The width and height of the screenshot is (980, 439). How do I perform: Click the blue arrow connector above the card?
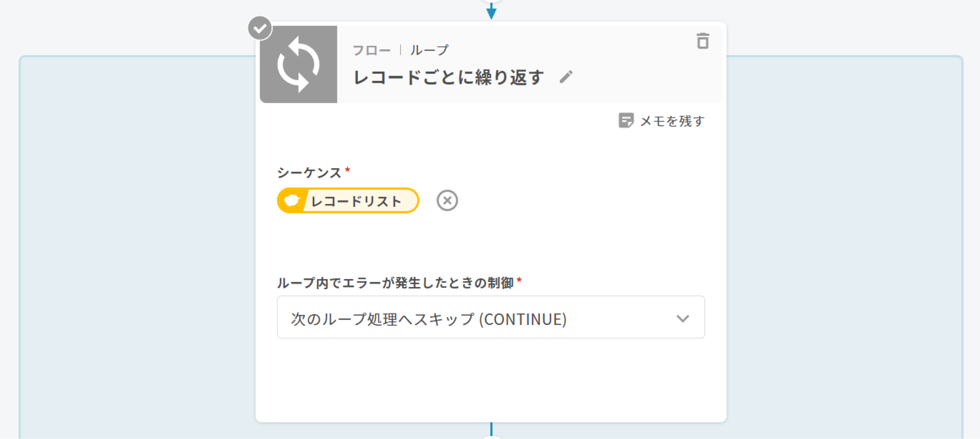(491, 11)
